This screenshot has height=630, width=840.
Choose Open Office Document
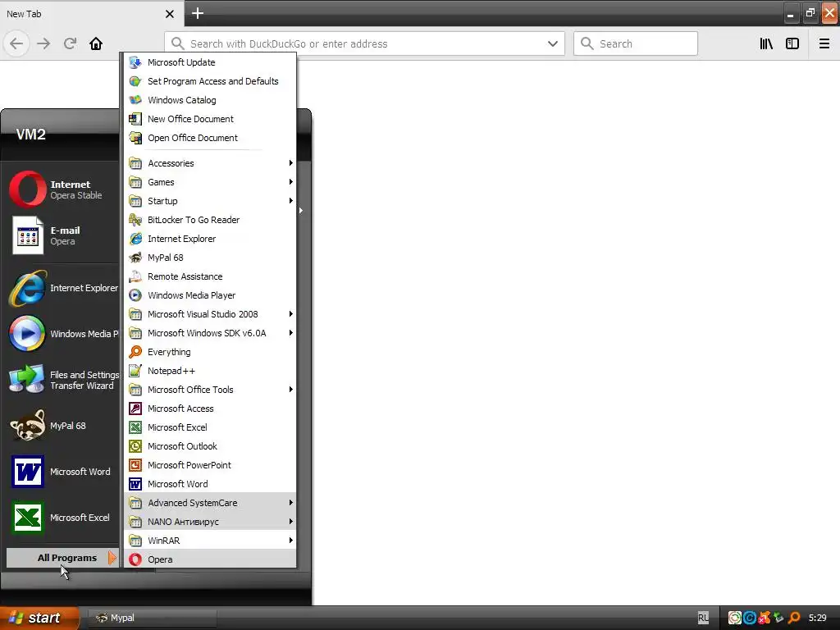(x=210, y=138)
